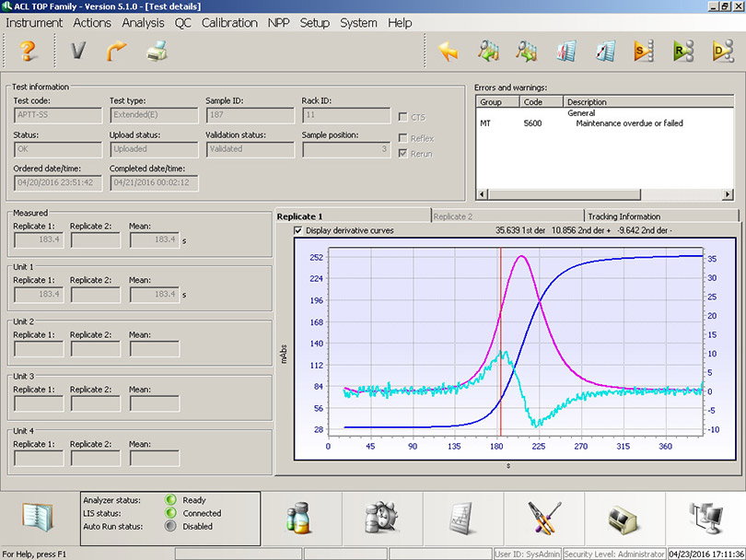Click the Status field showing OK

pos(58,149)
